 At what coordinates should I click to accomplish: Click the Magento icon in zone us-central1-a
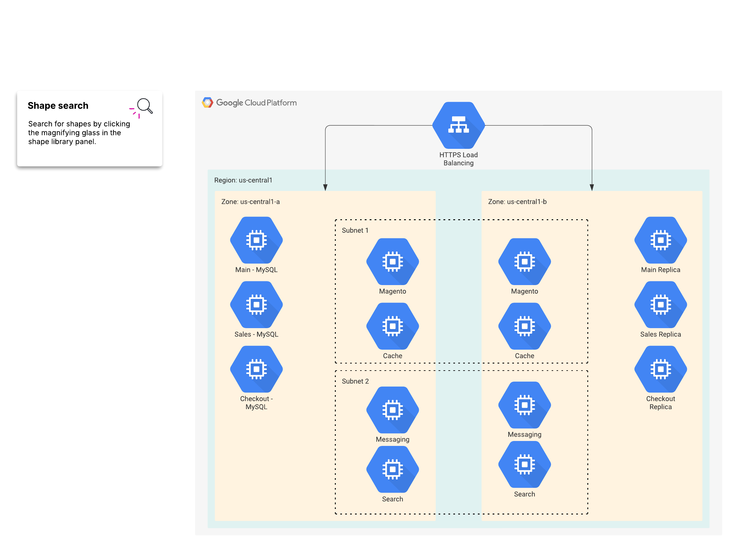click(x=392, y=261)
